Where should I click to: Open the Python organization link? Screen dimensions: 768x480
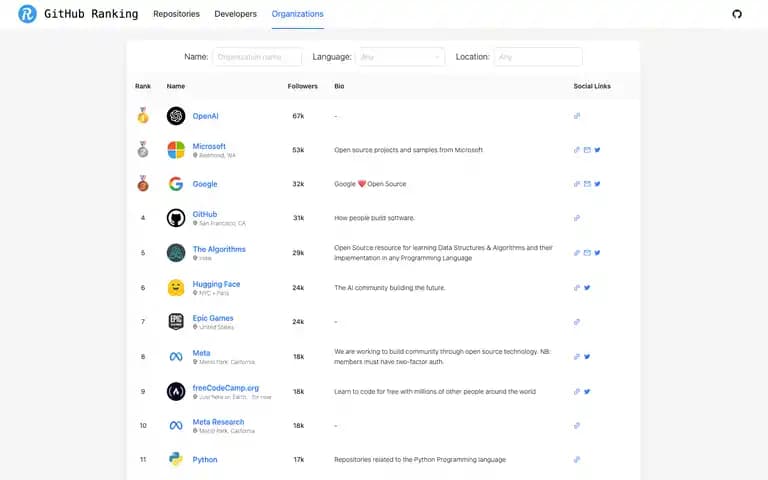[205, 459]
